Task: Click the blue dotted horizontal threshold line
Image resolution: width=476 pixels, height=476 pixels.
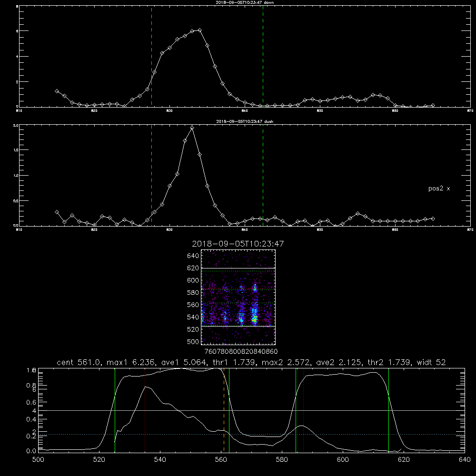Action: coord(251,435)
